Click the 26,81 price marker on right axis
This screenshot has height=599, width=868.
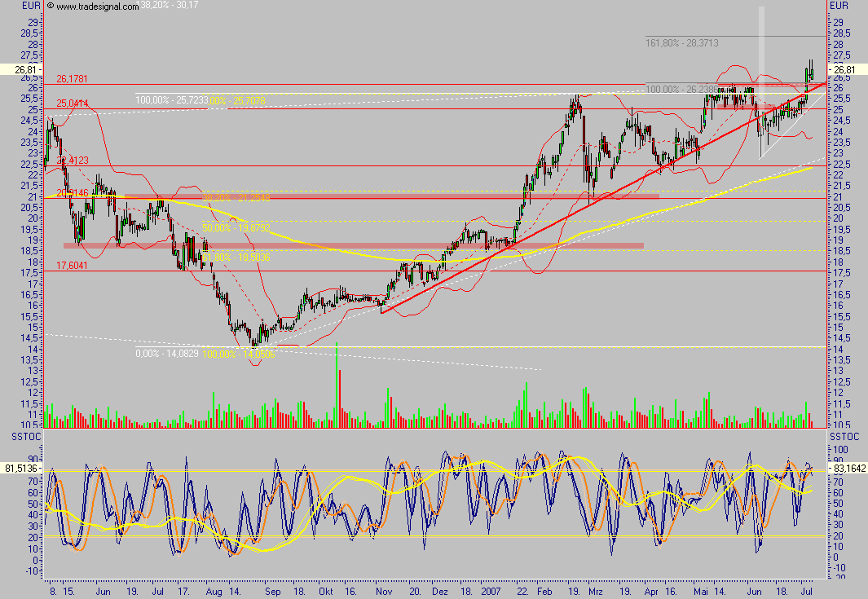pos(847,70)
